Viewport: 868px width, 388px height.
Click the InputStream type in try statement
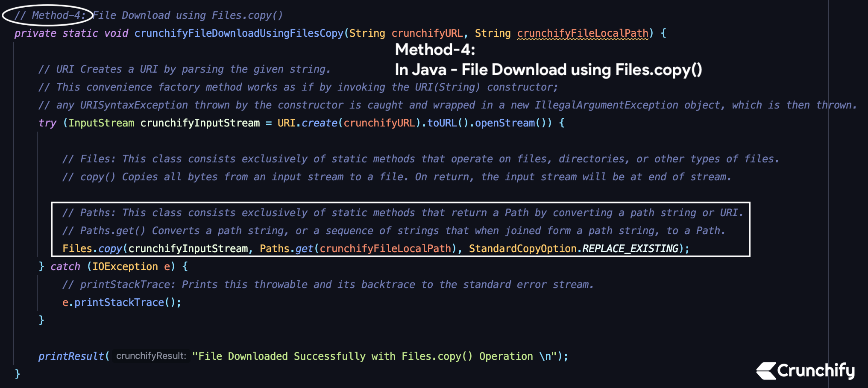(101, 123)
